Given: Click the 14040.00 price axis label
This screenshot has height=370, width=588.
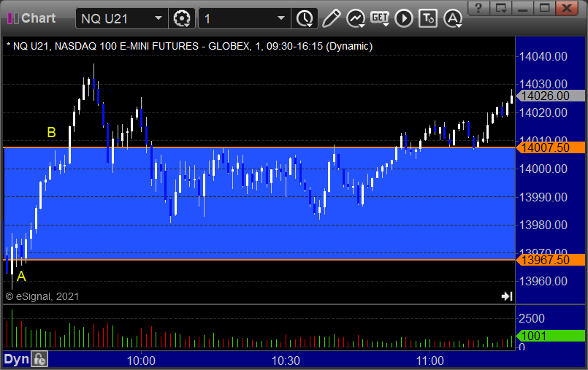Looking at the screenshot, I should (543, 56).
